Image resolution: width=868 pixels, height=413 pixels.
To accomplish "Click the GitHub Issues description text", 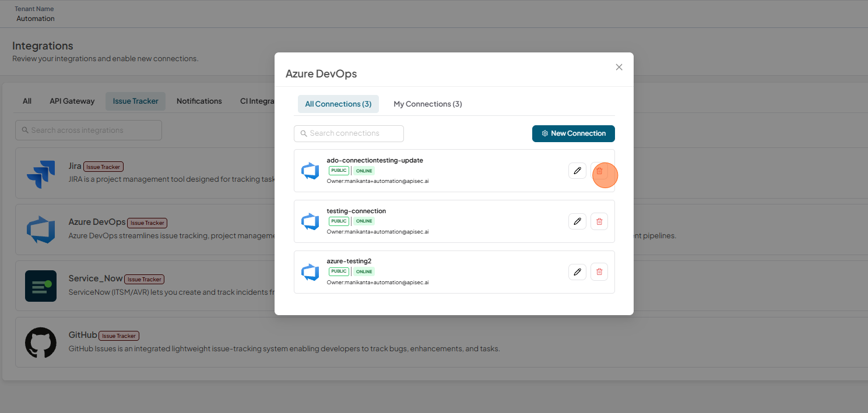I will coord(284,349).
